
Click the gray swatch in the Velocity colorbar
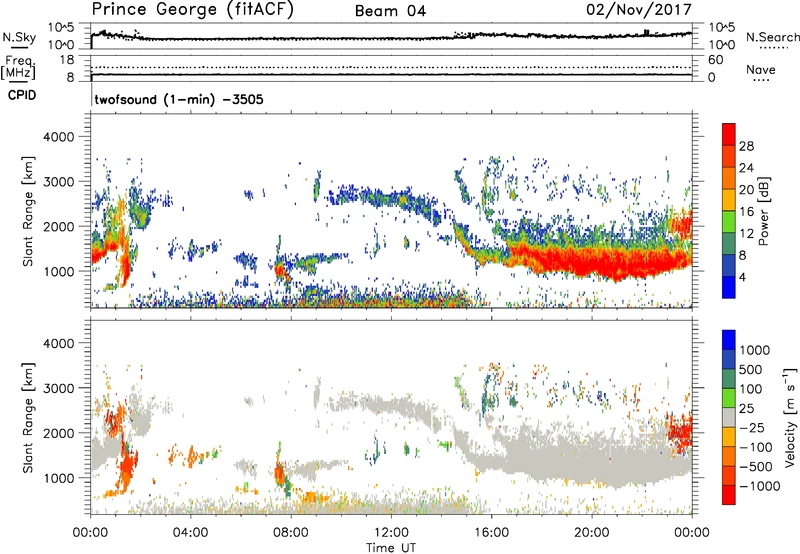click(729, 417)
